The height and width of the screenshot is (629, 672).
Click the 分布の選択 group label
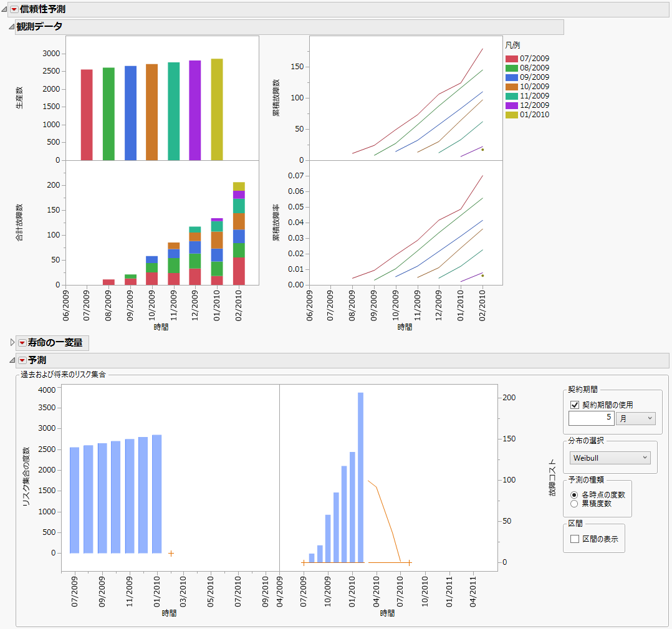(x=586, y=441)
